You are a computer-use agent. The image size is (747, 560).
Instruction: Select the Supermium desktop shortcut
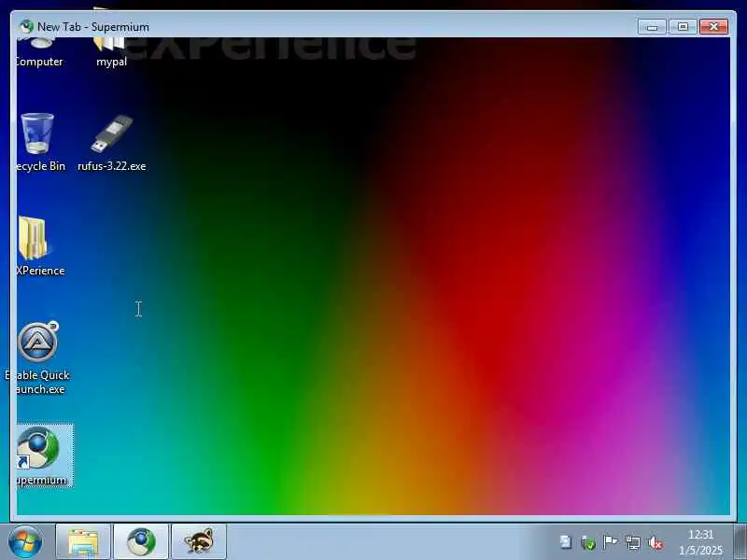pos(38,449)
